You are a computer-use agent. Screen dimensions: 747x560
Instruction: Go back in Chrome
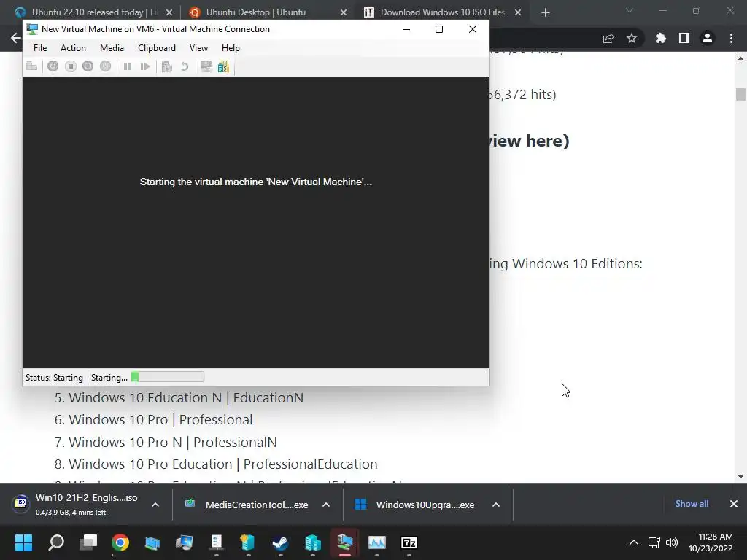click(x=16, y=38)
